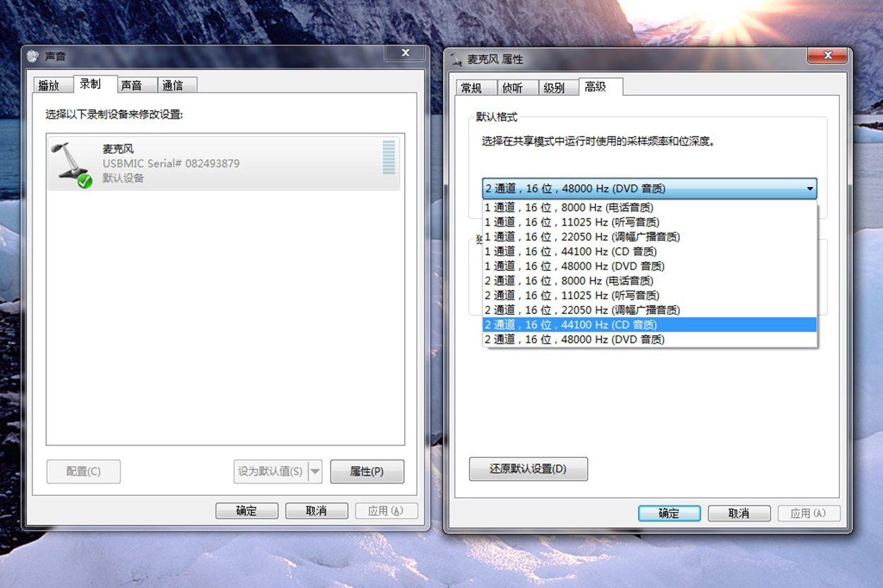Click the speaker icon in 声音 title bar
The image size is (883, 588).
32,56
